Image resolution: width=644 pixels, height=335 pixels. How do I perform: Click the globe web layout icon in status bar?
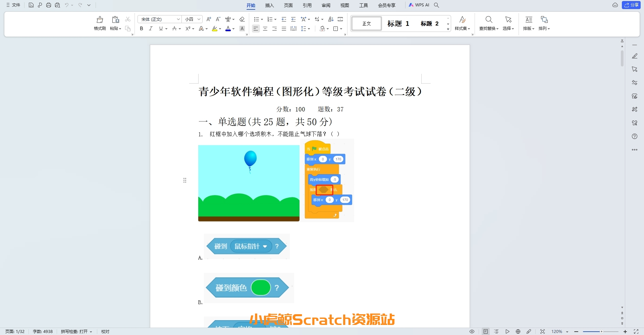[x=518, y=331]
